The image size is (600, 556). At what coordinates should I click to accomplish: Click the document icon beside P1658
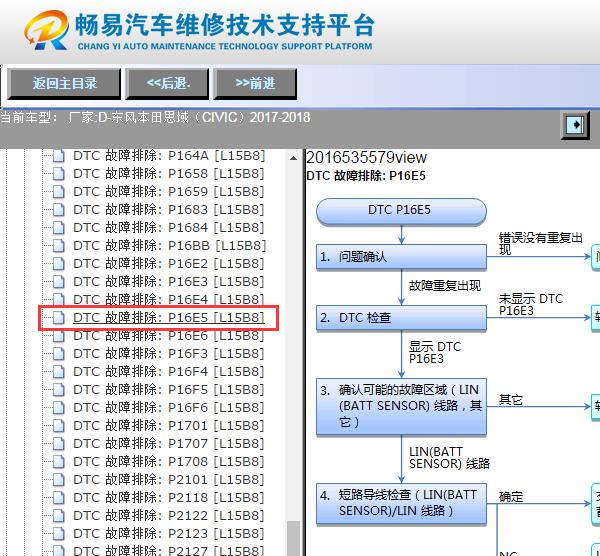[x=59, y=174]
